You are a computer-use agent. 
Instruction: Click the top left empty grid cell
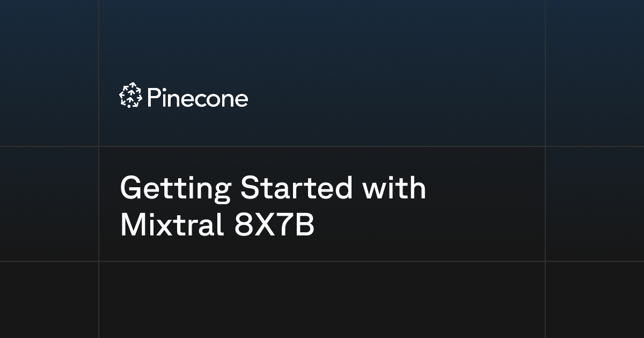(x=49, y=73)
